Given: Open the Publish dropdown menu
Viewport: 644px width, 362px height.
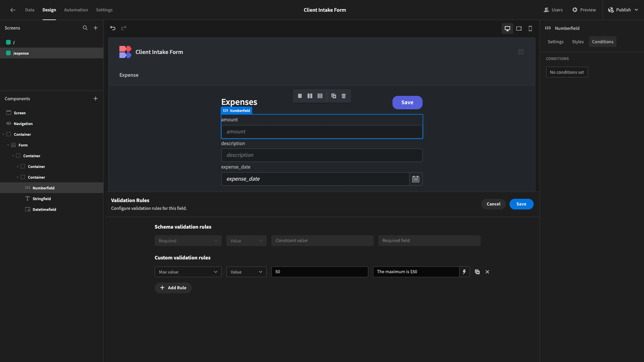Looking at the screenshot, I should pyautogui.click(x=623, y=10).
